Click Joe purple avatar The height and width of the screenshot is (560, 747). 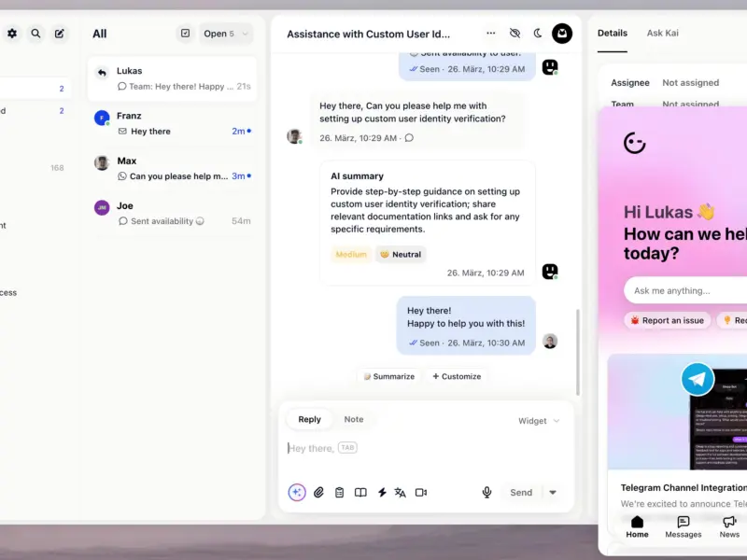pos(102,207)
